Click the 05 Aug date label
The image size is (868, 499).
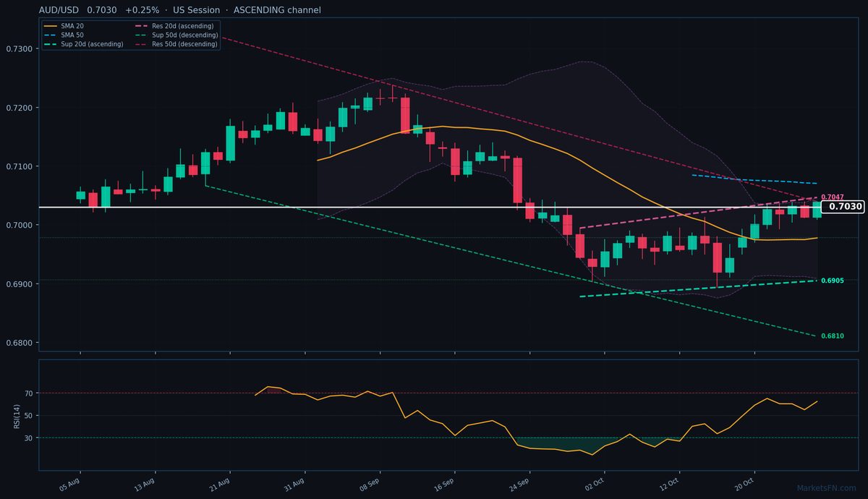(69, 483)
